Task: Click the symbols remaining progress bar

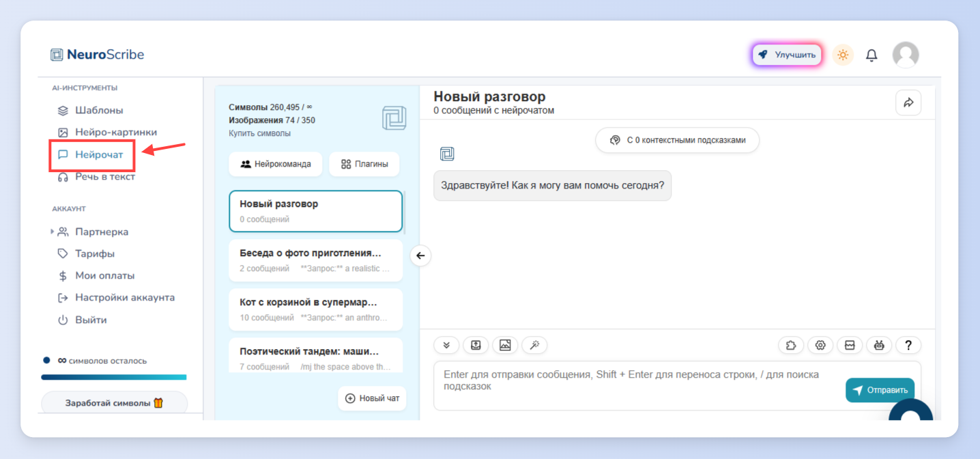Action: 113,377
